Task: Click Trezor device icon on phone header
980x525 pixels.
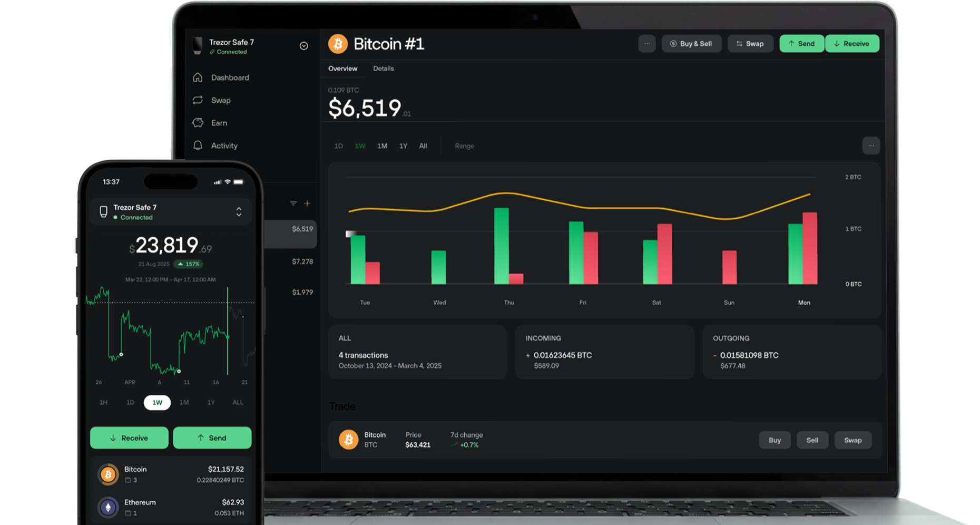Action: (104, 212)
